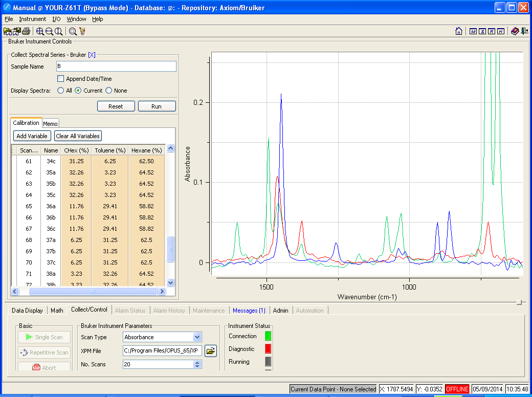
Task: Click the home icon on the right toolbar
Action: [x=459, y=31]
